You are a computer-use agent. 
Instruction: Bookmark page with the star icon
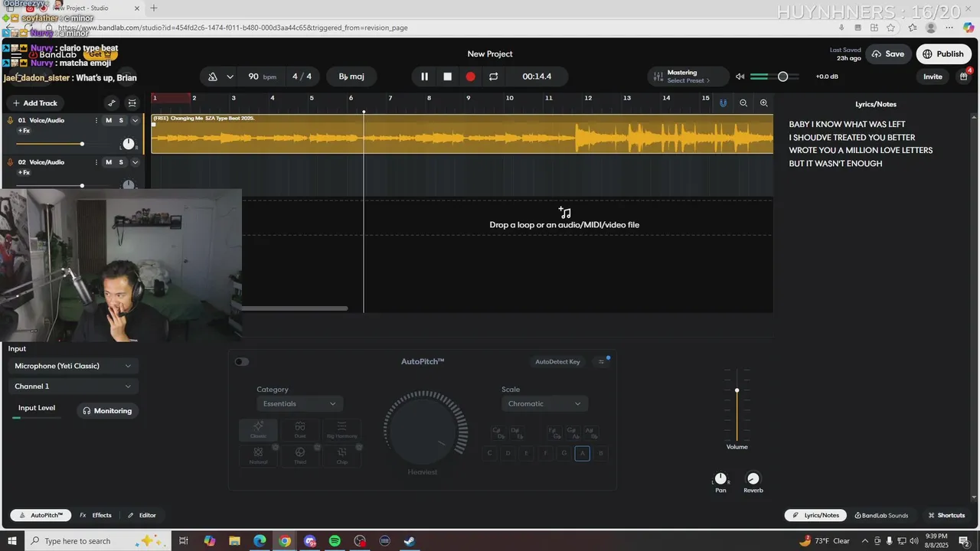point(890,28)
